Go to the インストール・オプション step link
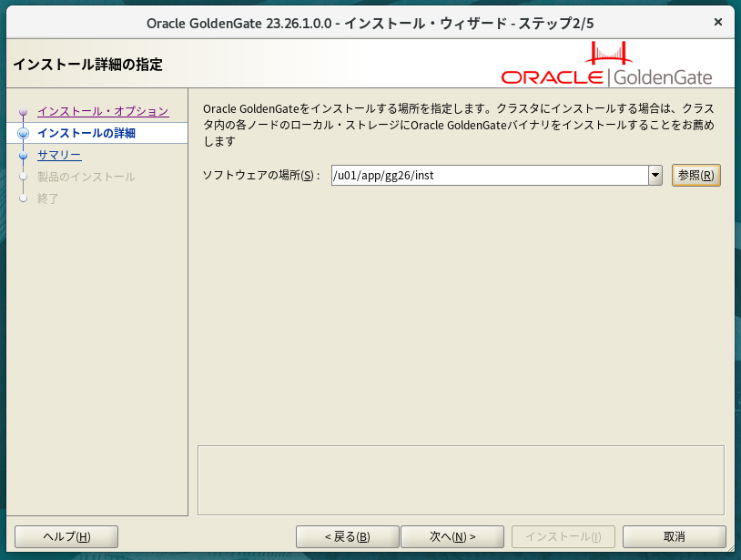The height and width of the screenshot is (560, 741). click(103, 111)
